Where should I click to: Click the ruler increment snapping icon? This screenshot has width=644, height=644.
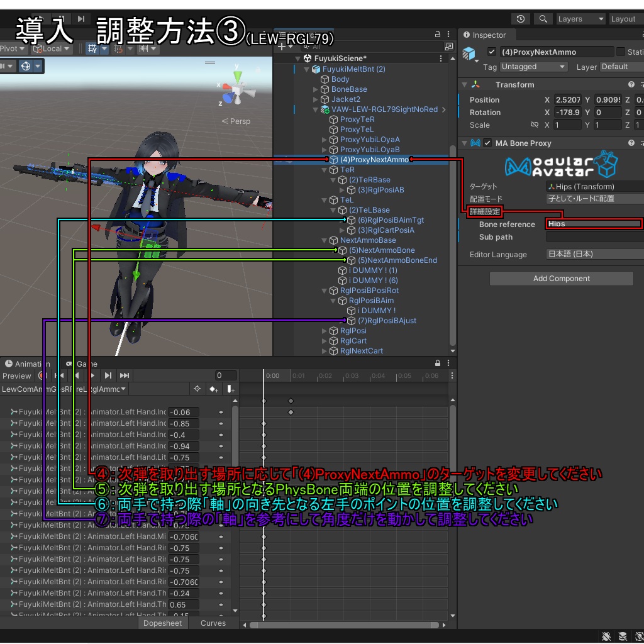[x=143, y=49]
